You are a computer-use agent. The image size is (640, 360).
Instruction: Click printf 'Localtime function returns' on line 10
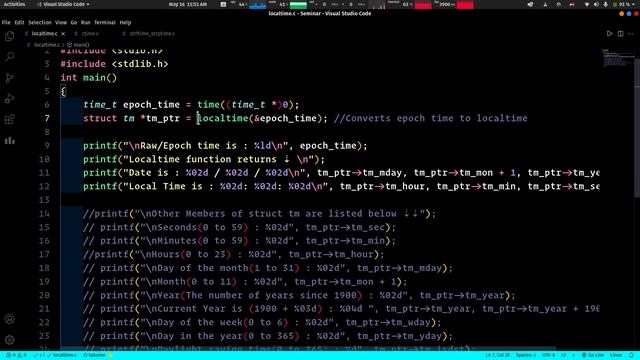tap(204, 159)
